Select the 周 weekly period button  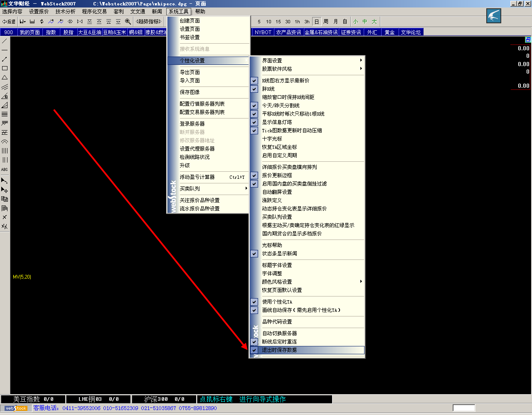pyautogui.click(x=326, y=21)
